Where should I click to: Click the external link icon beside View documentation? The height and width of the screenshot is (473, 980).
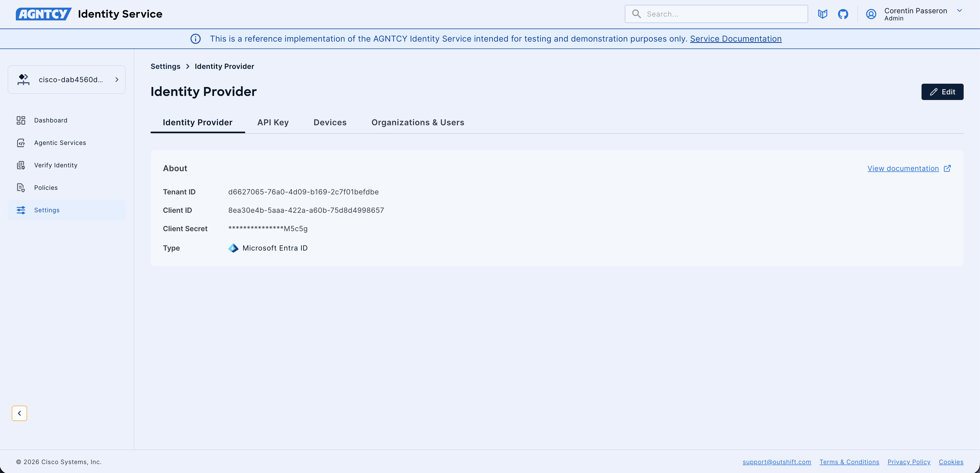pyautogui.click(x=947, y=168)
